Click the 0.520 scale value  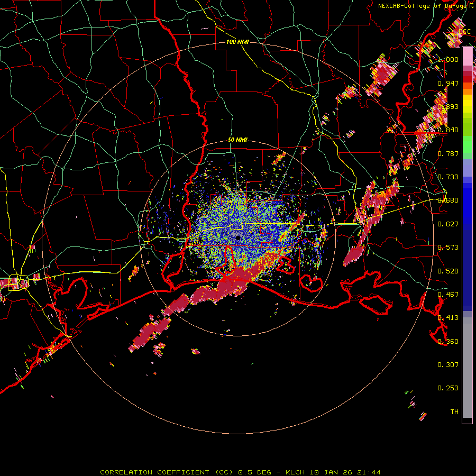(448, 271)
